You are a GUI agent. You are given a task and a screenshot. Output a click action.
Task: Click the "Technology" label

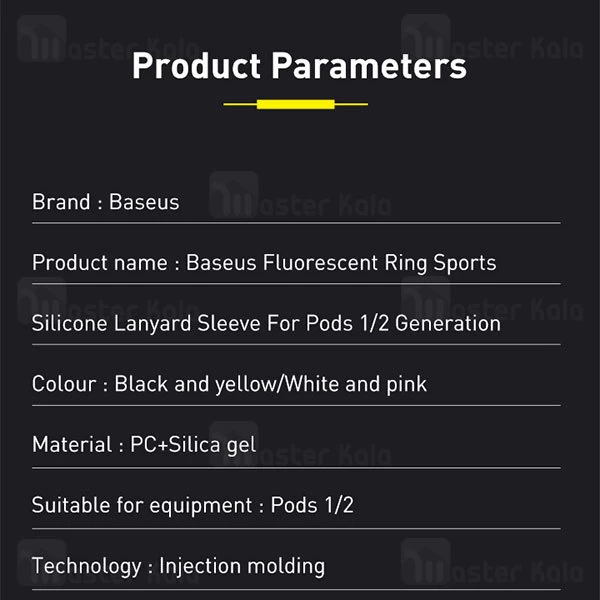(86, 566)
